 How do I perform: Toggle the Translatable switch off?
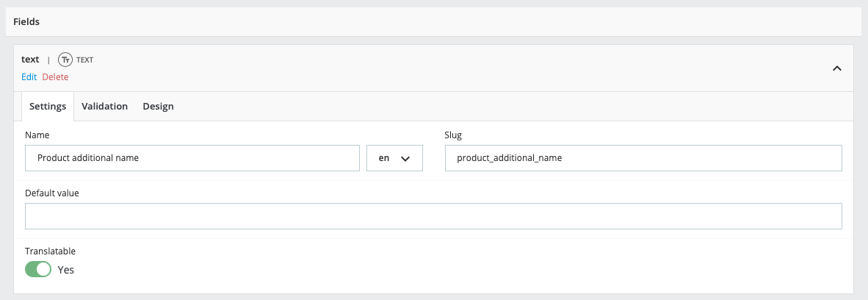click(x=38, y=270)
